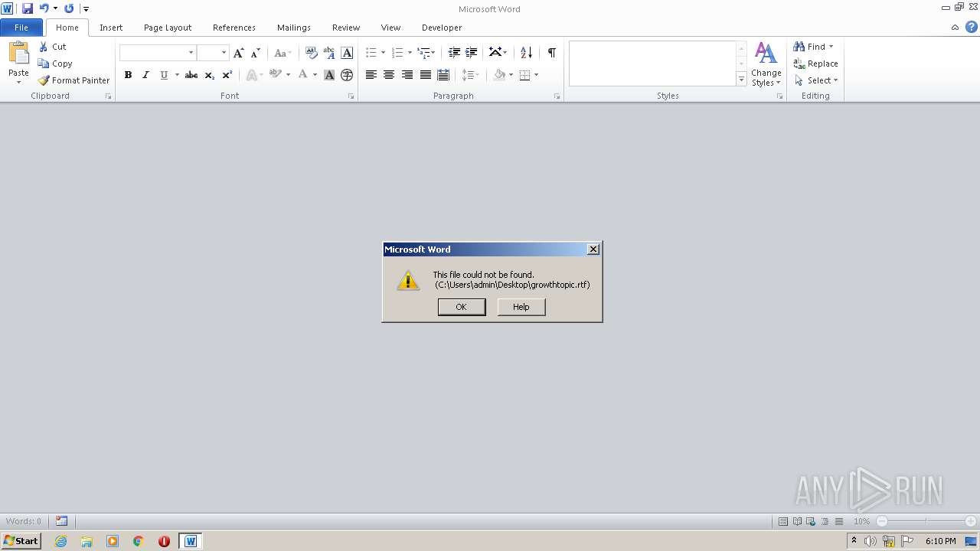Click the Undo arrow icon
The width and height of the screenshot is (980, 551).
44,8
